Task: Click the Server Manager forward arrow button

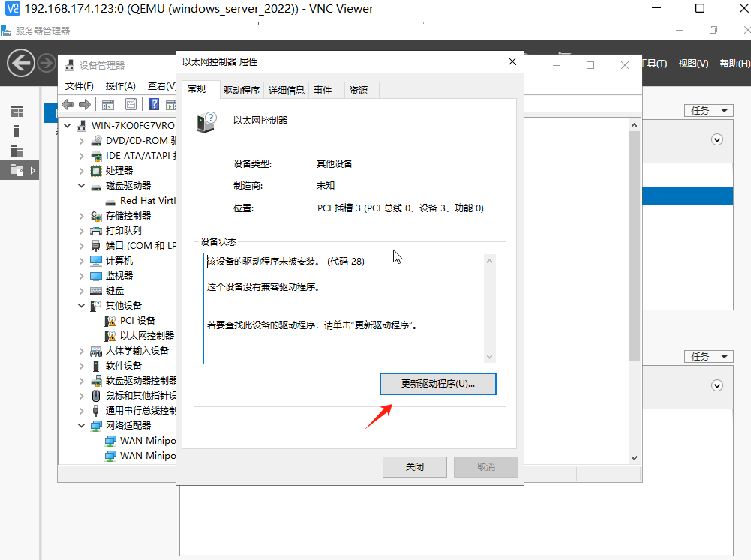Action: point(47,63)
